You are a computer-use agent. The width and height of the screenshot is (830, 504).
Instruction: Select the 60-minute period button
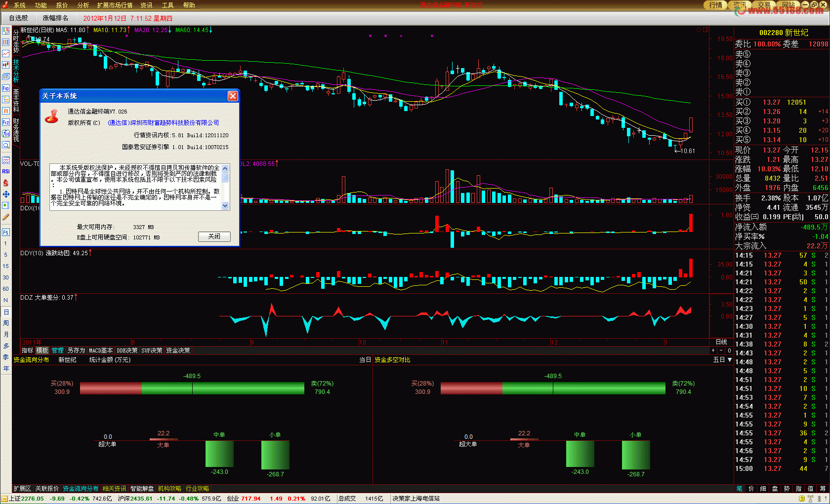click(x=6, y=289)
